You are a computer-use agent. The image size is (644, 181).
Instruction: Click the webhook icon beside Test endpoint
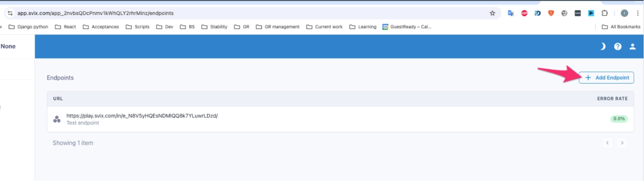pos(57,119)
